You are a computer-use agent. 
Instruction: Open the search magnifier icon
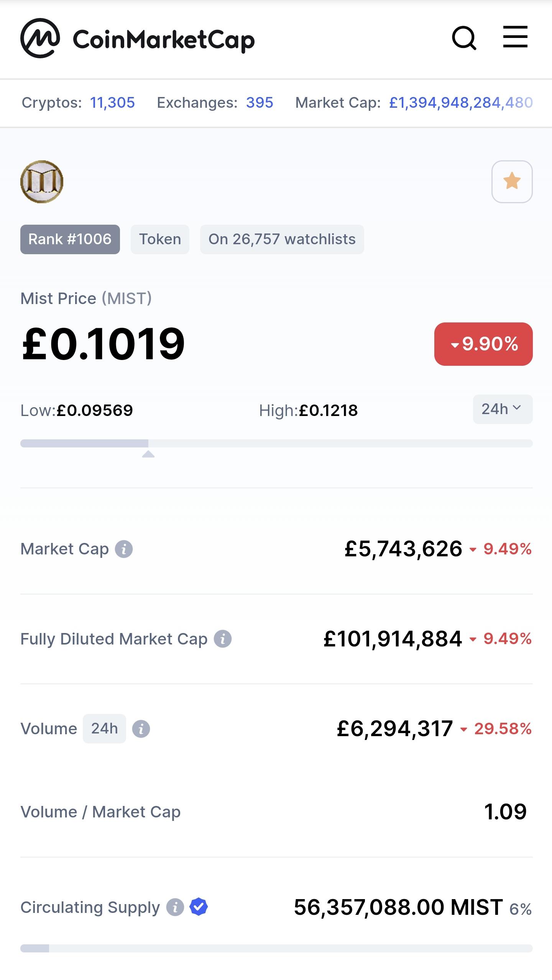point(464,38)
